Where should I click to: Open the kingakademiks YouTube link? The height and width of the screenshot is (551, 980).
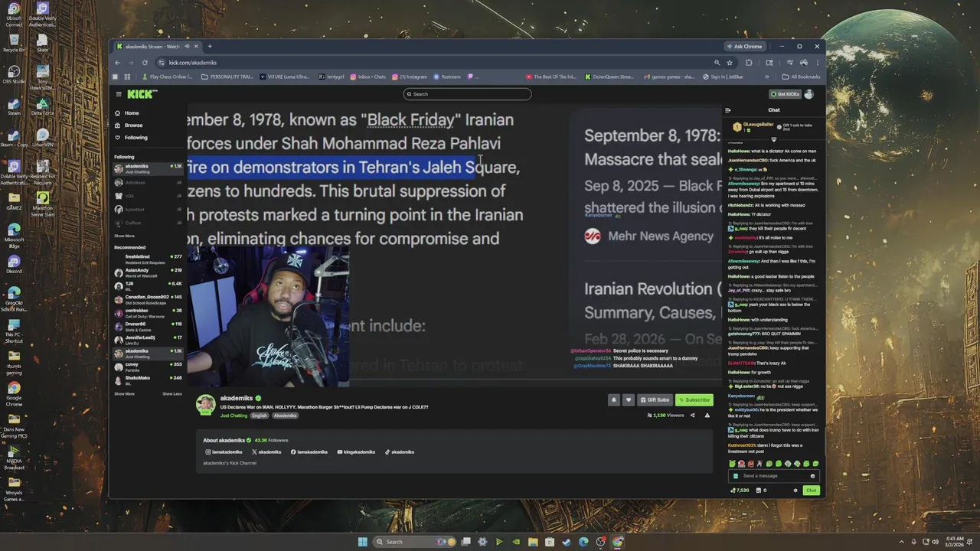(356, 452)
